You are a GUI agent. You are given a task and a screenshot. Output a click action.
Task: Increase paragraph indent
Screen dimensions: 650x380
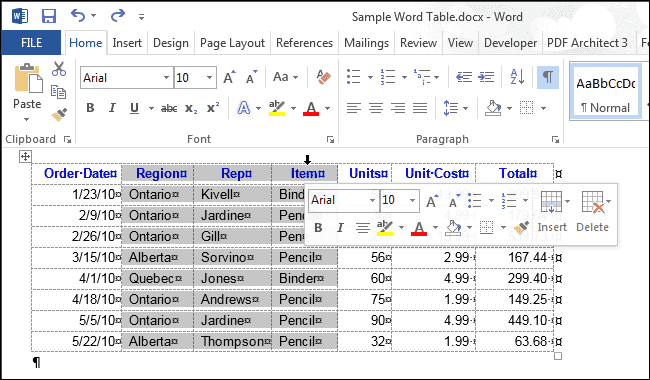click(x=485, y=77)
